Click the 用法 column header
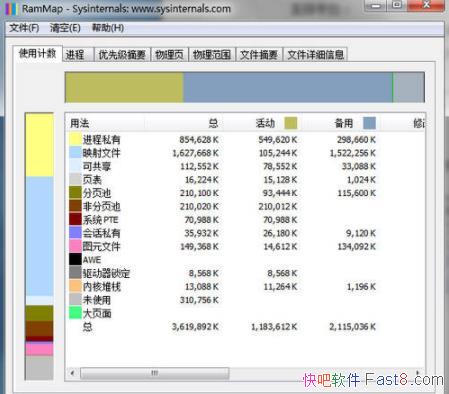The height and width of the screenshot is (394, 449). (x=105, y=123)
